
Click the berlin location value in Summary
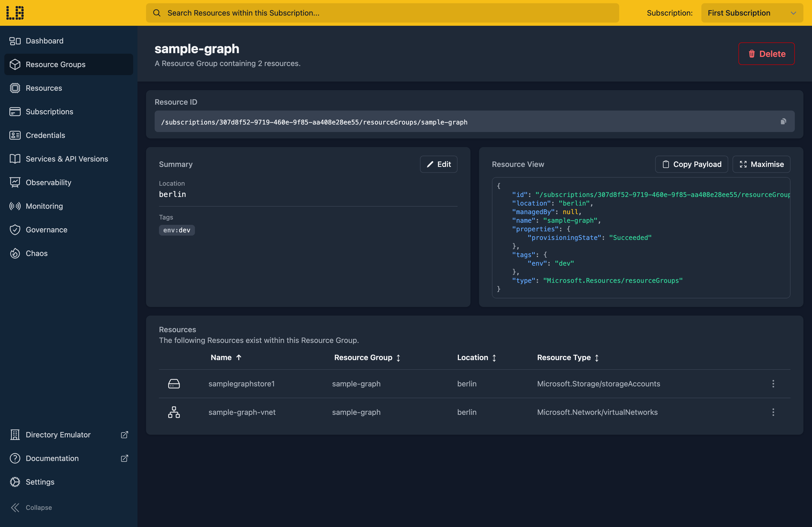point(172,194)
